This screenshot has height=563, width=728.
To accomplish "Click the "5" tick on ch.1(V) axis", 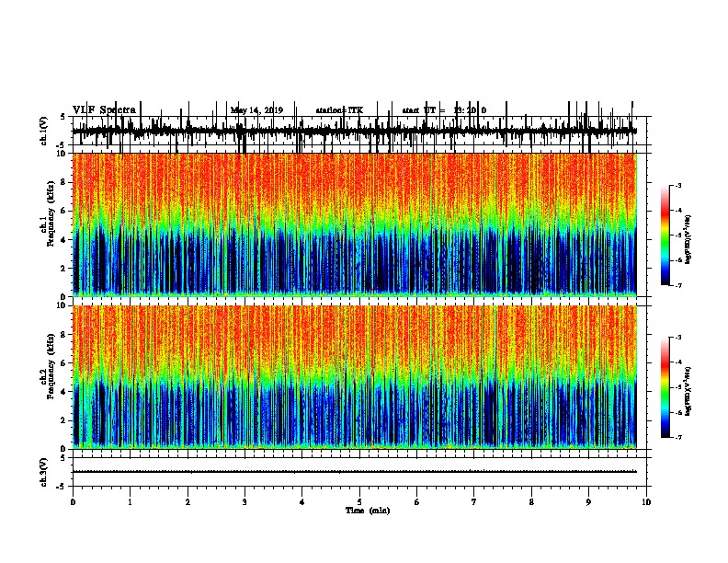I will point(63,117).
